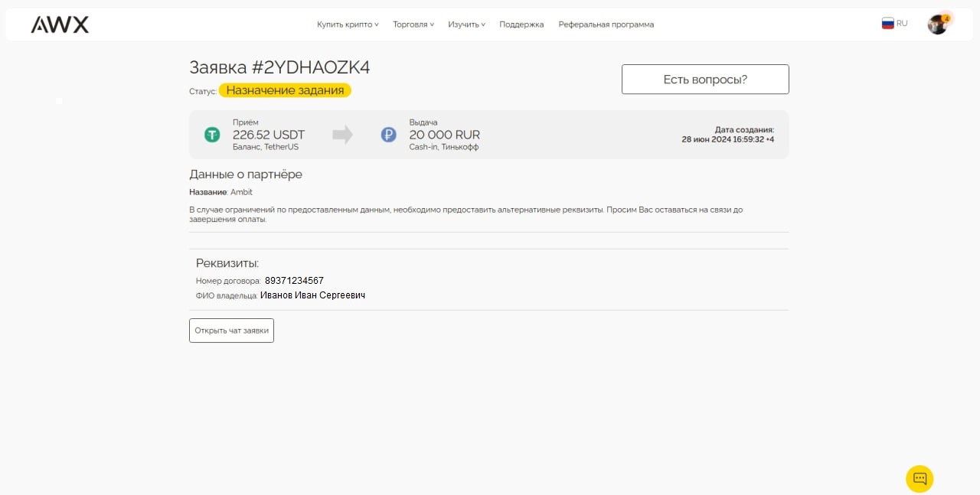Click the Назначение задания status badge
The height and width of the screenshot is (495, 980).
285,90
